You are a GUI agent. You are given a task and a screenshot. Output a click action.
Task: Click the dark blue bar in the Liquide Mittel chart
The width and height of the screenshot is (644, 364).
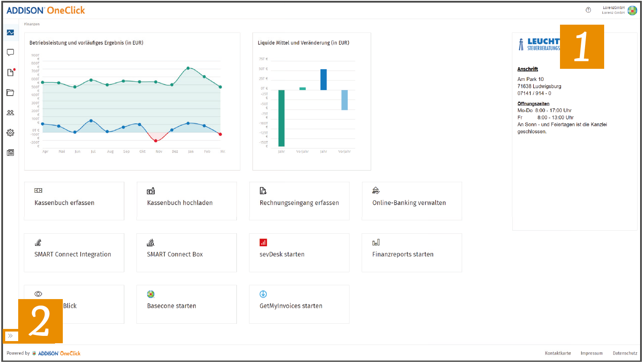click(324, 80)
